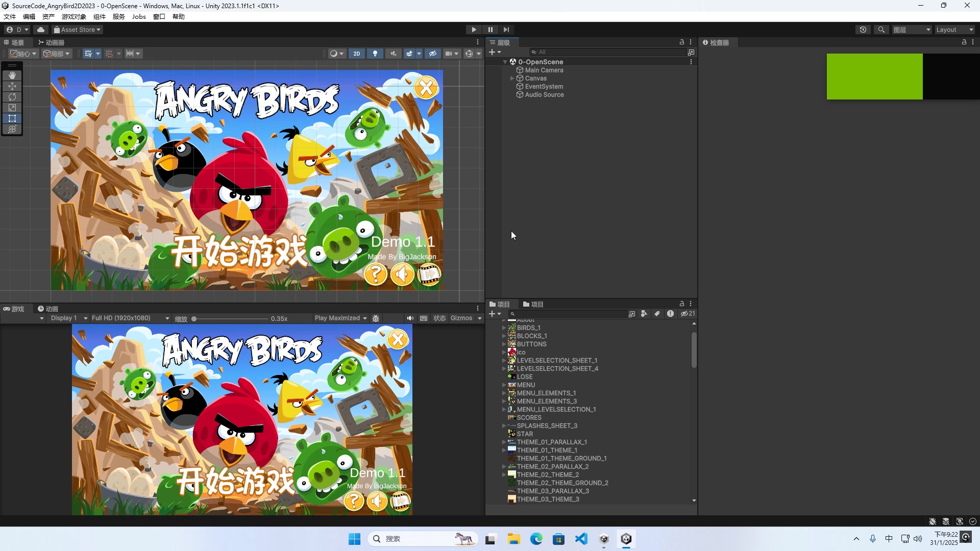This screenshot has width=980, height=551.
Task: Open the Layout dropdown
Action: [x=954, y=30]
